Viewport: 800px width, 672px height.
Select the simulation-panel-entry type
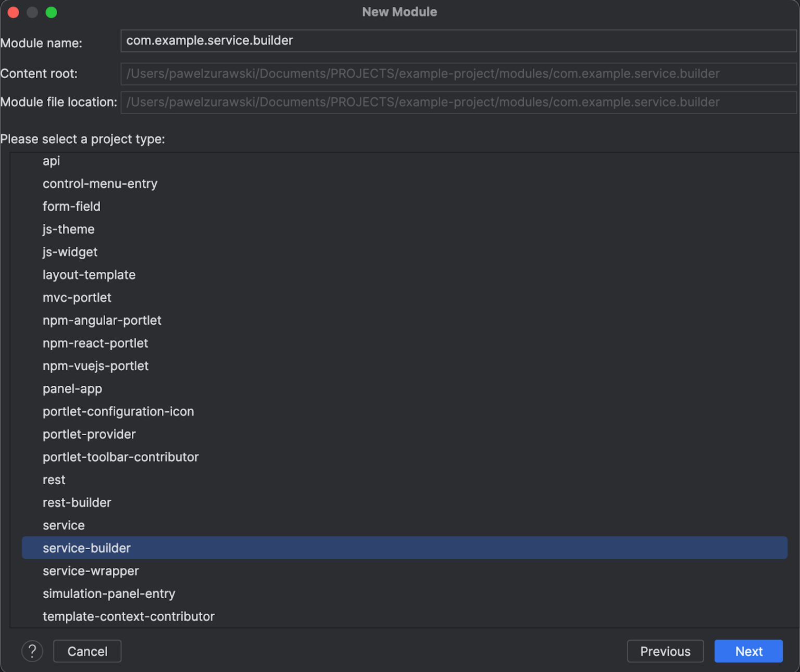(109, 593)
